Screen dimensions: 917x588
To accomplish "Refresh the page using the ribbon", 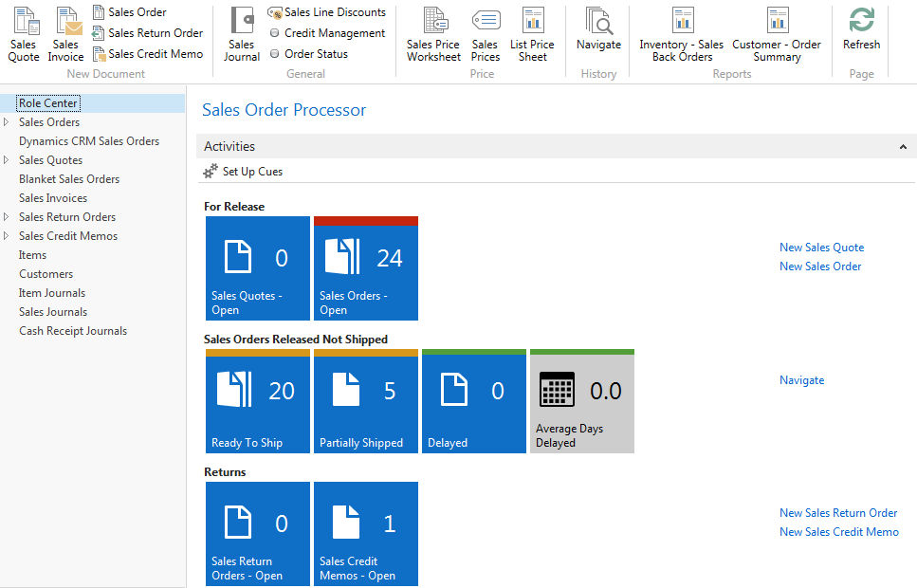I will point(861,21).
